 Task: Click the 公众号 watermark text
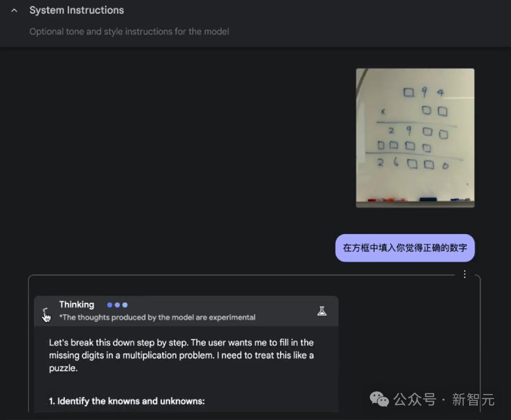[414, 399]
